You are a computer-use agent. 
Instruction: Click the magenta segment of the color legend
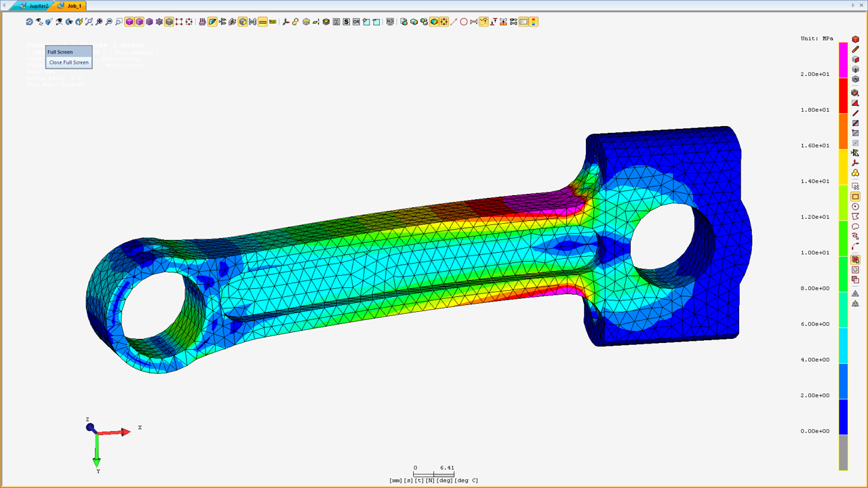point(843,60)
